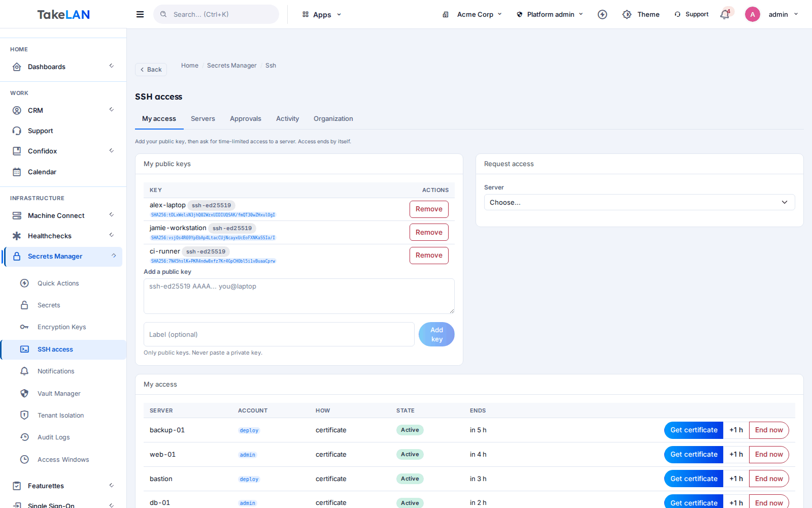
Task: Open the Apps dropdown menu
Action: tap(322, 14)
